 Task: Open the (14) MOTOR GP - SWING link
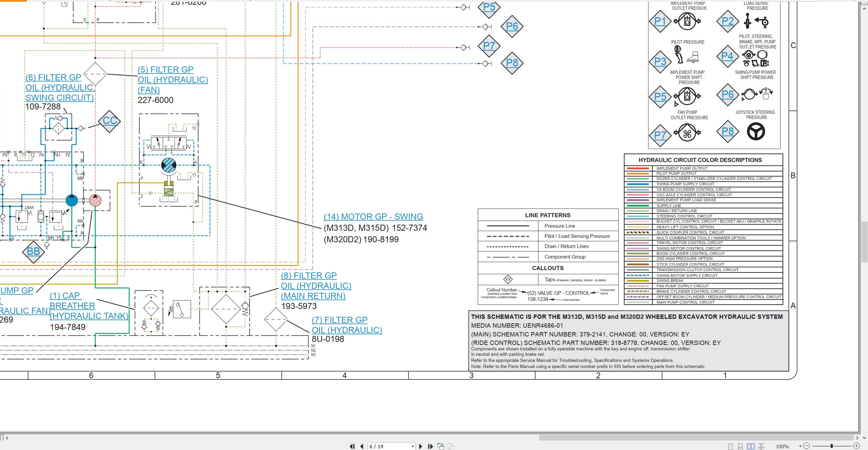[x=373, y=217]
